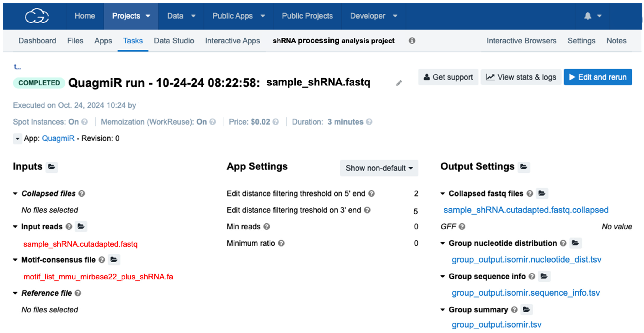644x333 pixels.
Task: Click the platform cloud logo icon
Action: 37,16
